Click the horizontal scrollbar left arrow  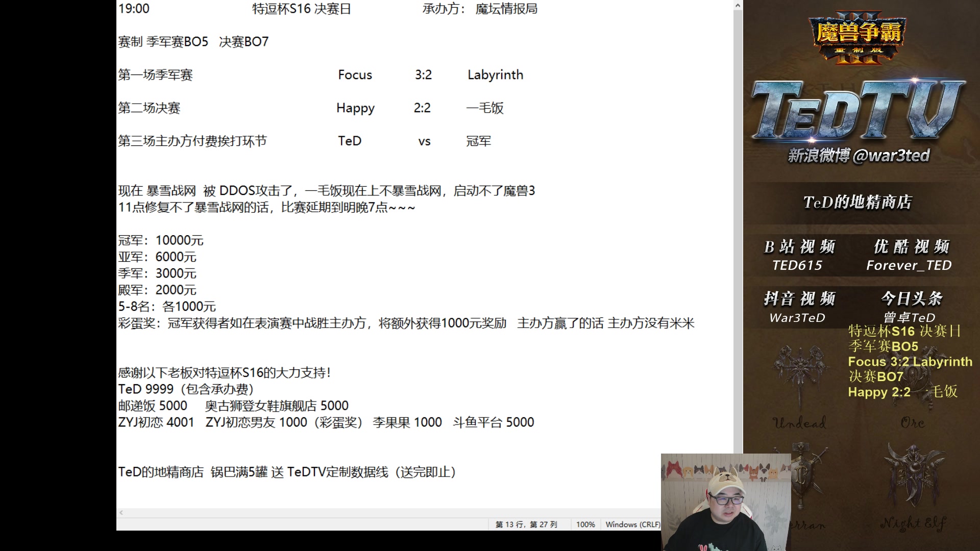click(x=121, y=512)
